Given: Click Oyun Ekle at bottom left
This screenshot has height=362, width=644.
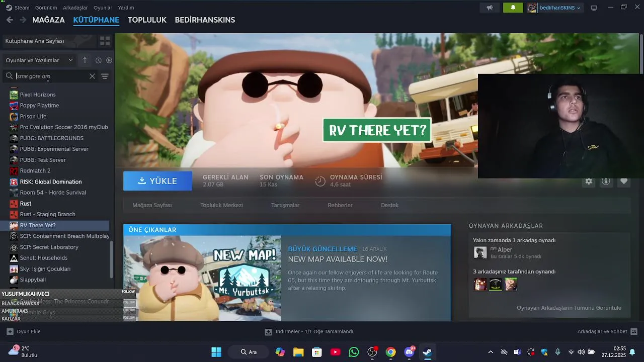Looking at the screenshot, I should click(24, 332).
